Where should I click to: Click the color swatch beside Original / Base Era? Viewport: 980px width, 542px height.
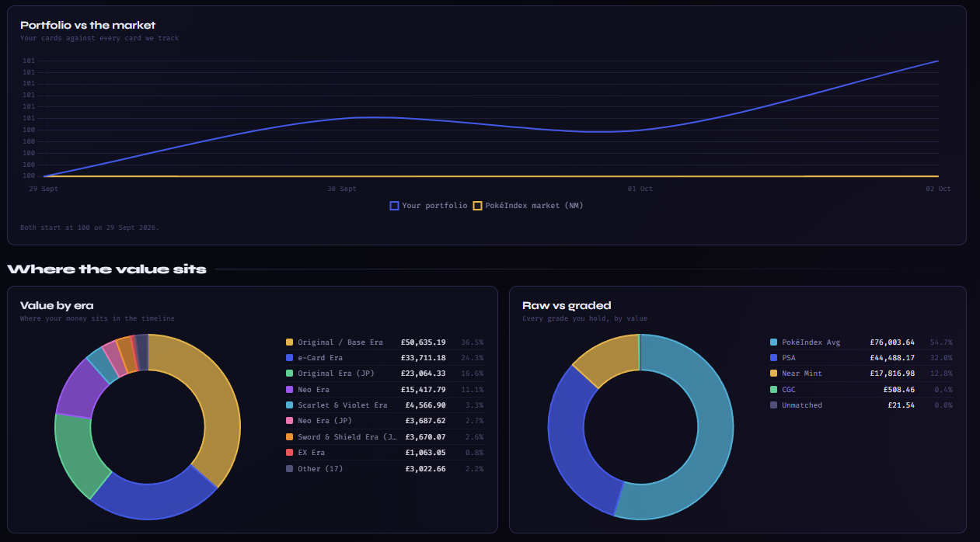pos(290,342)
